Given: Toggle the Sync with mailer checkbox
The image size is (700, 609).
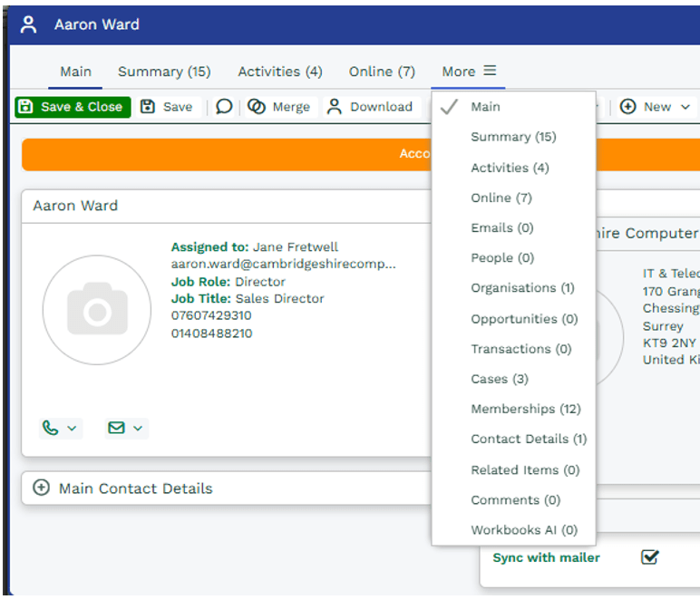Looking at the screenshot, I should [649, 557].
